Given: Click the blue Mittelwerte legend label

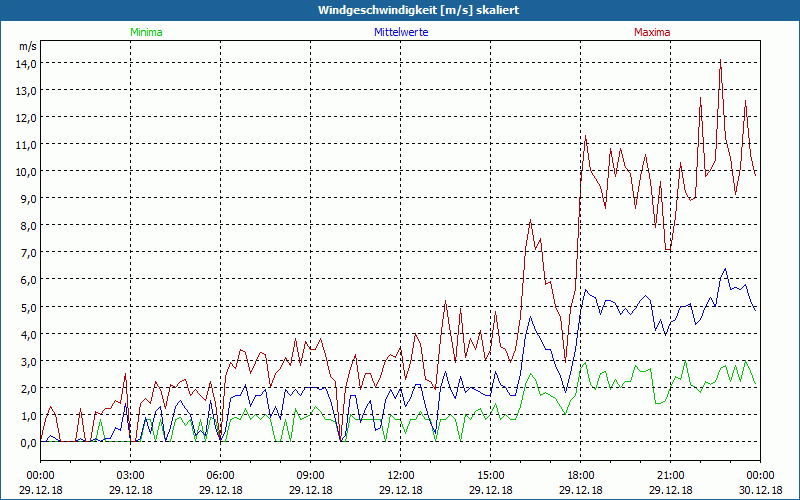Looking at the screenshot, I should 401,32.
